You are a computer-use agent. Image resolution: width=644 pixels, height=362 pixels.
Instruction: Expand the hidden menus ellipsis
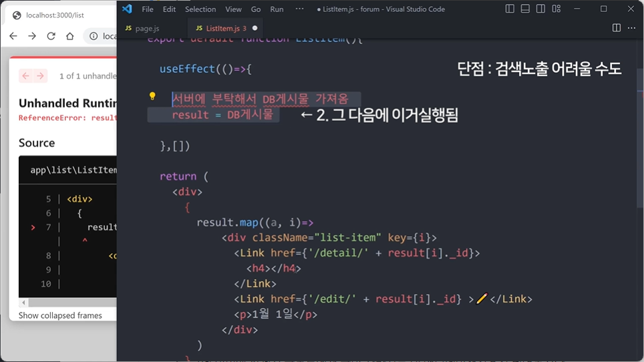pyautogui.click(x=300, y=9)
